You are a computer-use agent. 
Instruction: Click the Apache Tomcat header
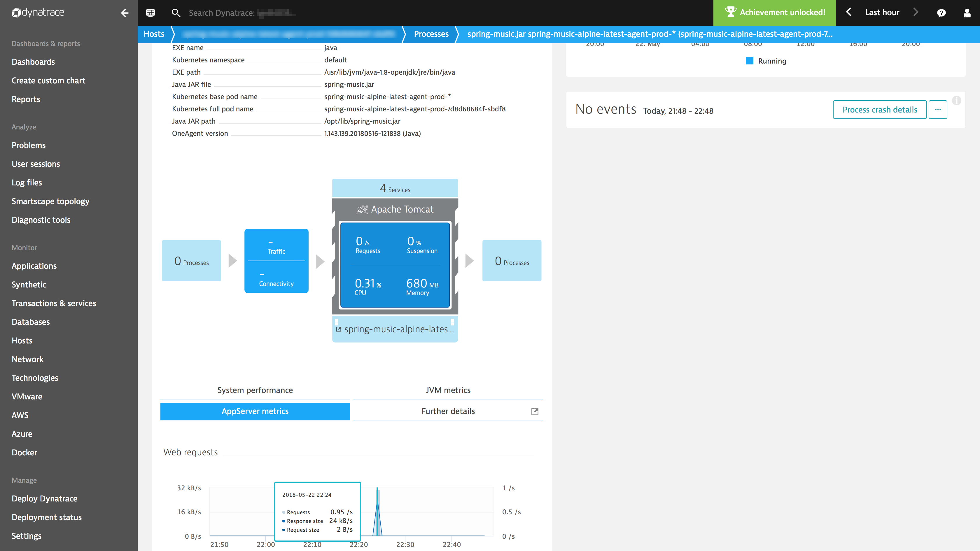coord(395,209)
